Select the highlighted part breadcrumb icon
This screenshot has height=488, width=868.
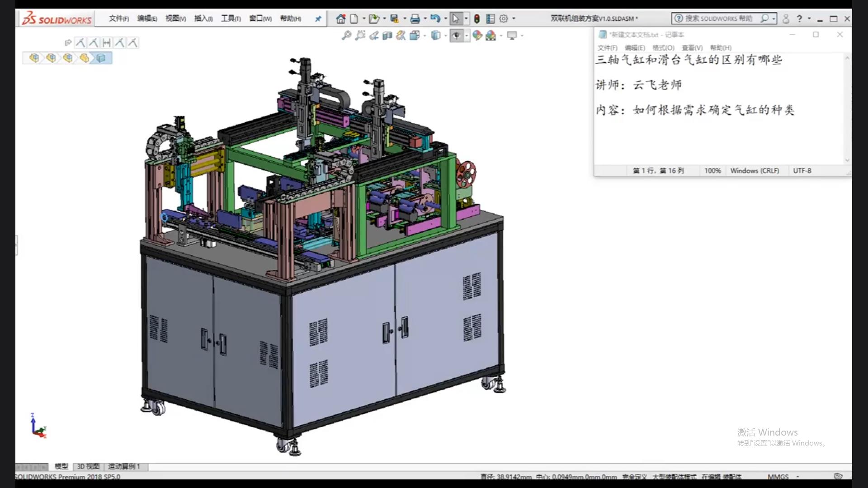tap(101, 58)
